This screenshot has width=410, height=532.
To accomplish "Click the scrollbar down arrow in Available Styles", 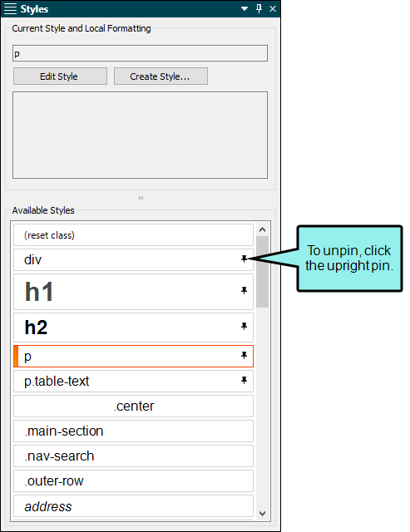I will (x=262, y=514).
